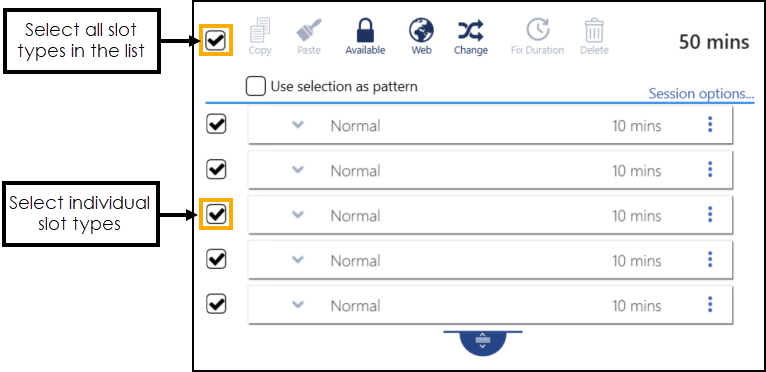Enable Use selection as pattern checkbox

click(x=256, y=87)
